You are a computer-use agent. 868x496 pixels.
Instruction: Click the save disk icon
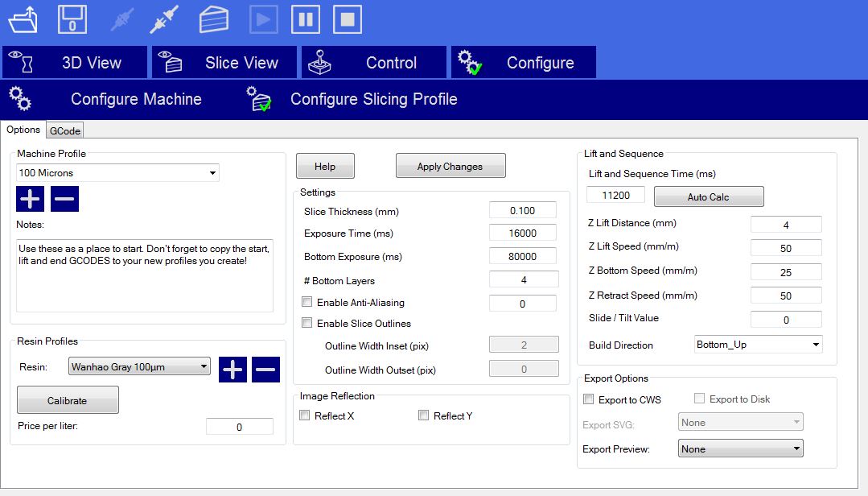click(x=72, y=19)
